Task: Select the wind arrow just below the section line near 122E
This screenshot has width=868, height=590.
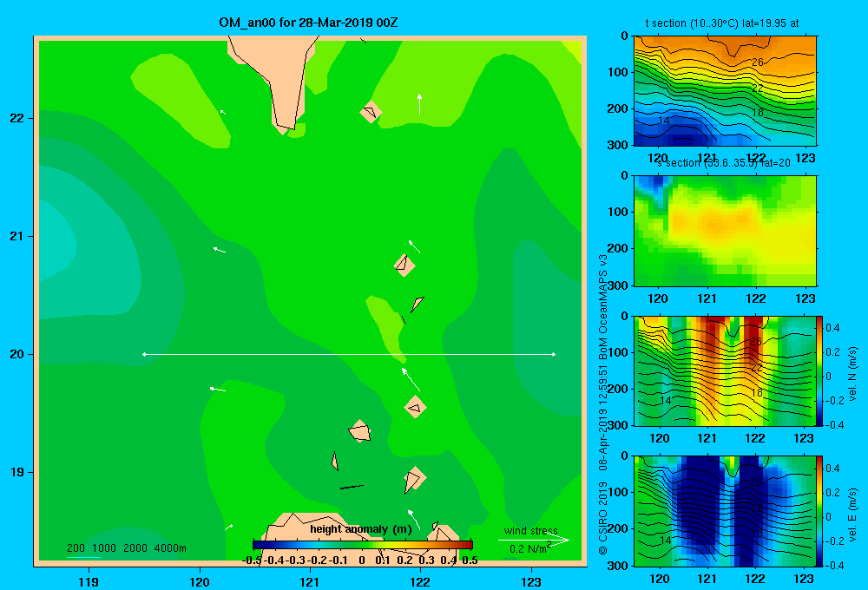Action: [x=411, y=379]
